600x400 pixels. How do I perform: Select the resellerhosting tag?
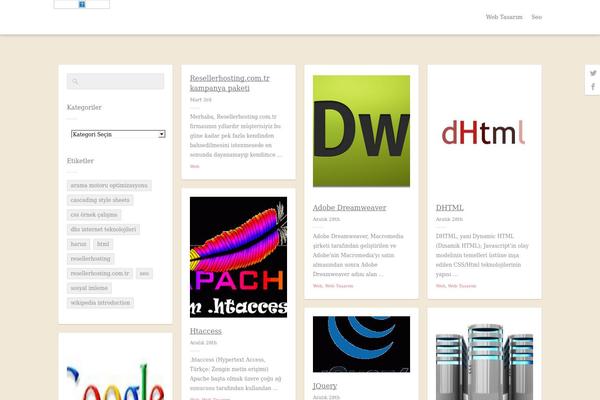click(x=90, y=259)
